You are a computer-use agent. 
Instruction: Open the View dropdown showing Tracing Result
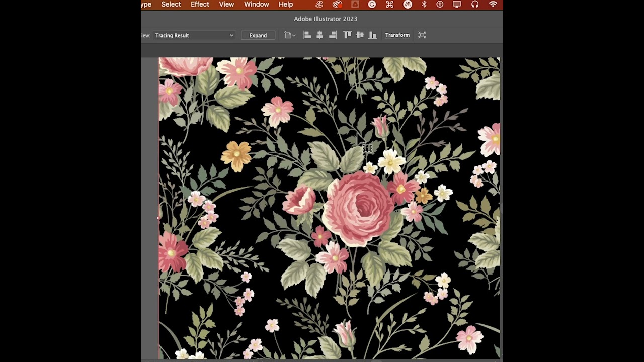194,35
